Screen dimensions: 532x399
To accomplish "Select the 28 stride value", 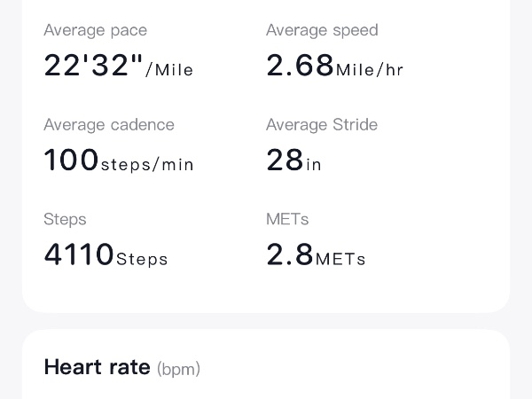I will pyautogui.click(x=285, y=160).
